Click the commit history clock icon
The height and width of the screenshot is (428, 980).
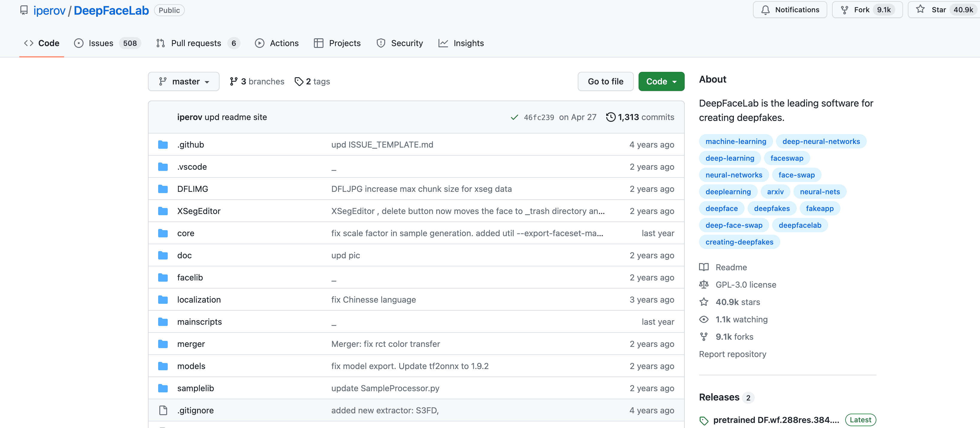(610, 117)
